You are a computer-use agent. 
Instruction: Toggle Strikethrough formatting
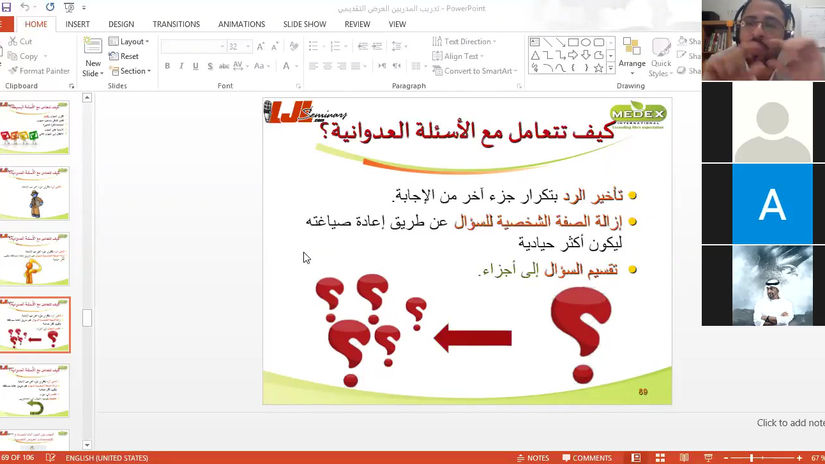224,66
